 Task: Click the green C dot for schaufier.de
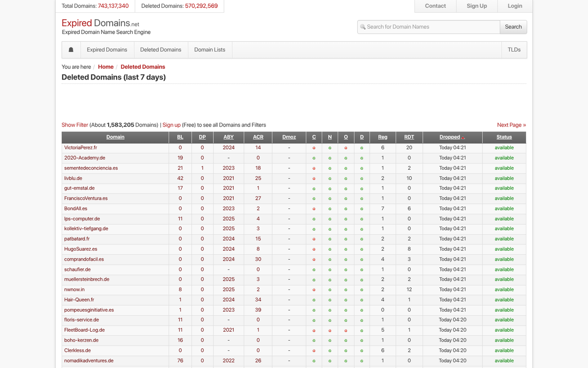[x=314, y=269]
